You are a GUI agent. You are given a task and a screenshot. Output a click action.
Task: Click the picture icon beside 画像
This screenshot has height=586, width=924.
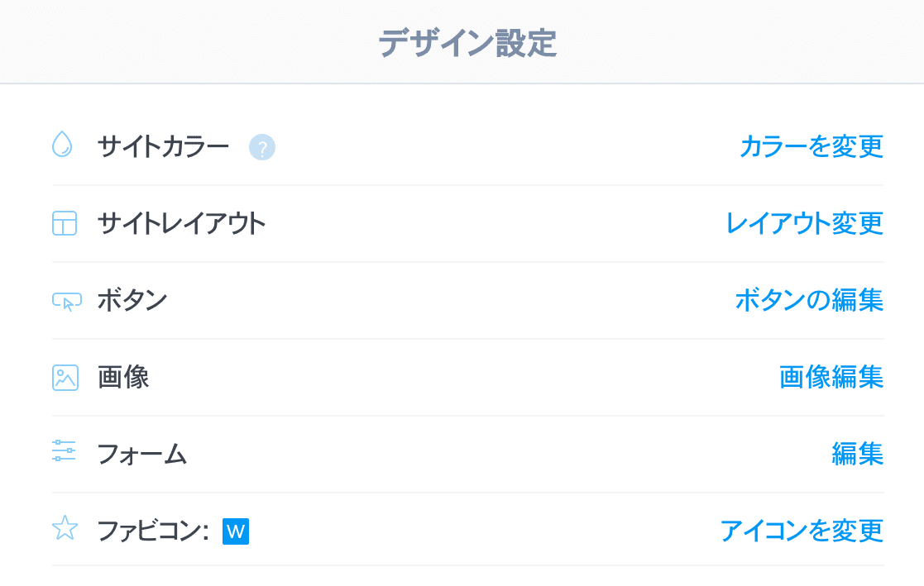coord(65,378)
